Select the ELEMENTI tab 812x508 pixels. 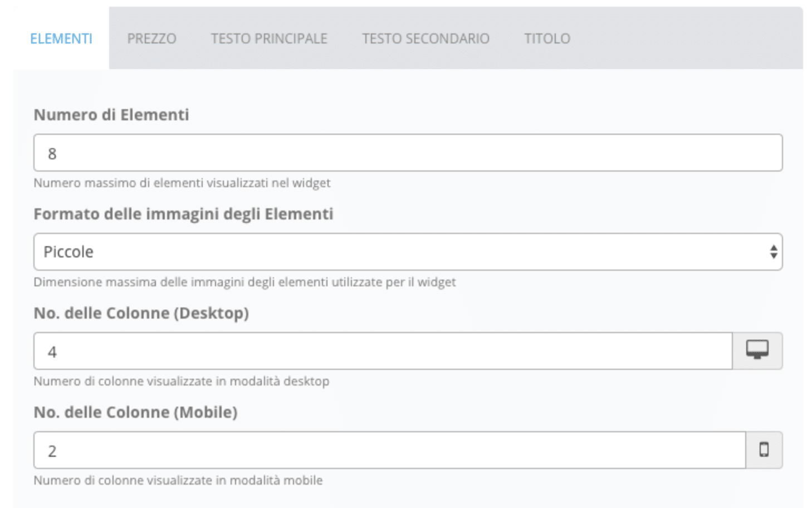point(61,38)
